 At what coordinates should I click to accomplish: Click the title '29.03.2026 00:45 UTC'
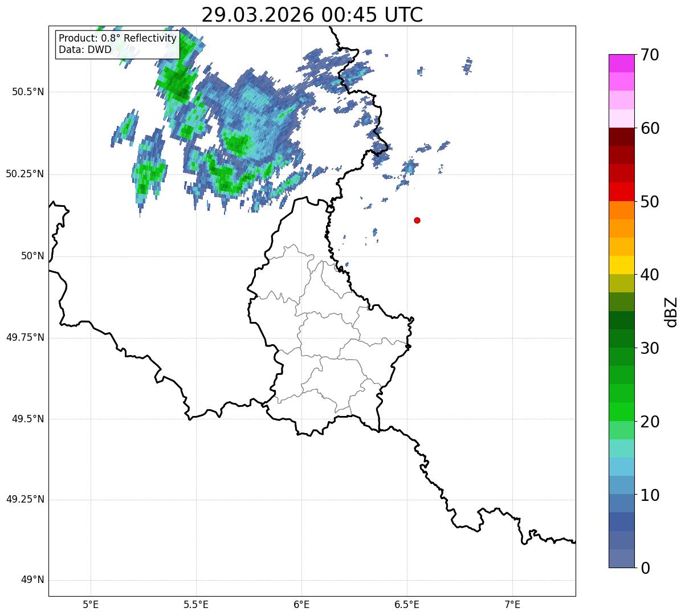(312, 15)
